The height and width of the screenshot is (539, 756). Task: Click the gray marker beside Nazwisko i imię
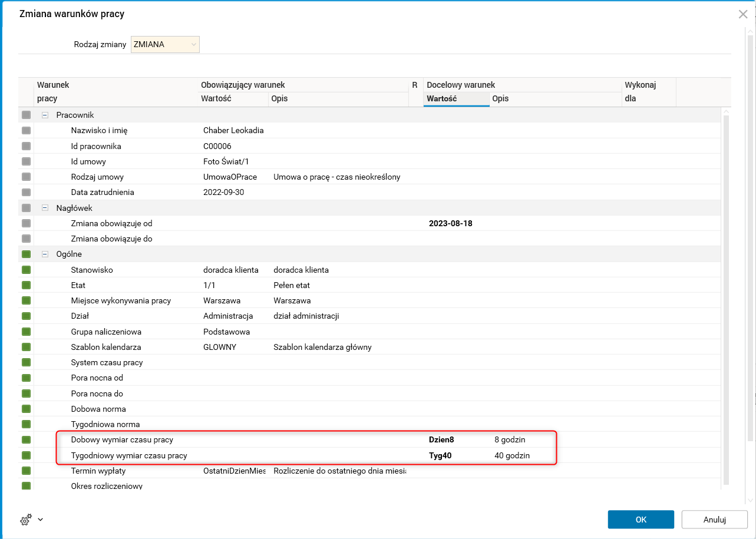point(26,130)
